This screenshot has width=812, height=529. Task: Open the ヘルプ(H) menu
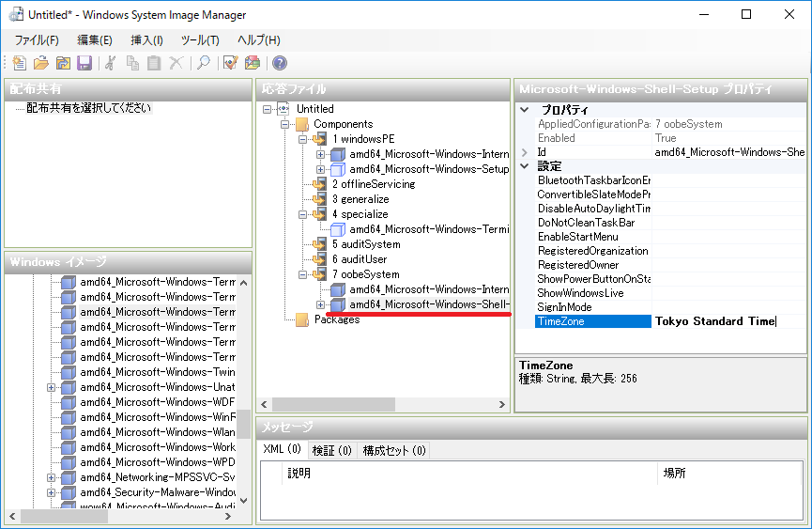click(x=258, y=40)
